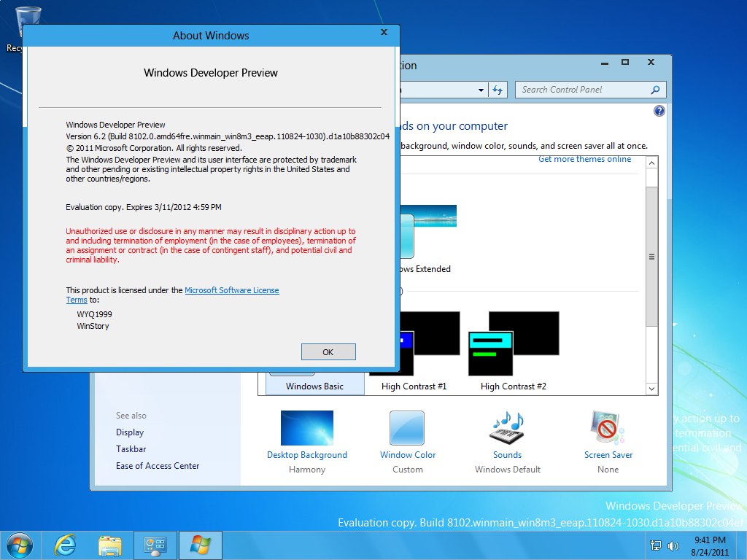This screenshot has height=560, width=747.
Task: Minimize the Personalization window
Action: pyautogui.click(x=605, y=63)
